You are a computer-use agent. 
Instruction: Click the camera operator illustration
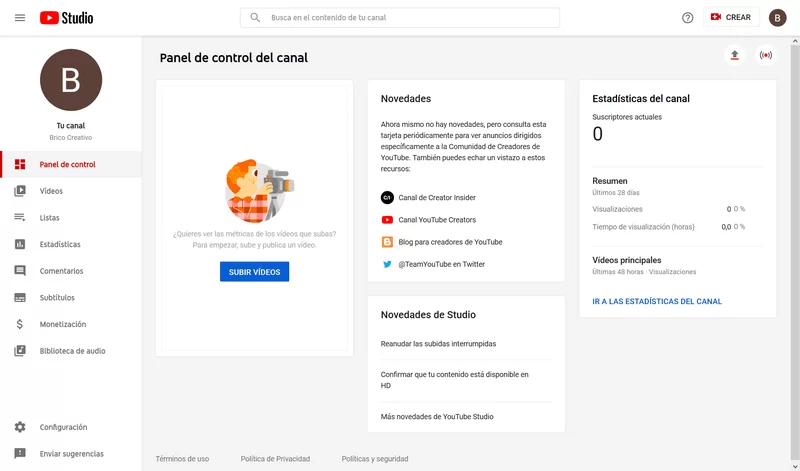point(260,191)
